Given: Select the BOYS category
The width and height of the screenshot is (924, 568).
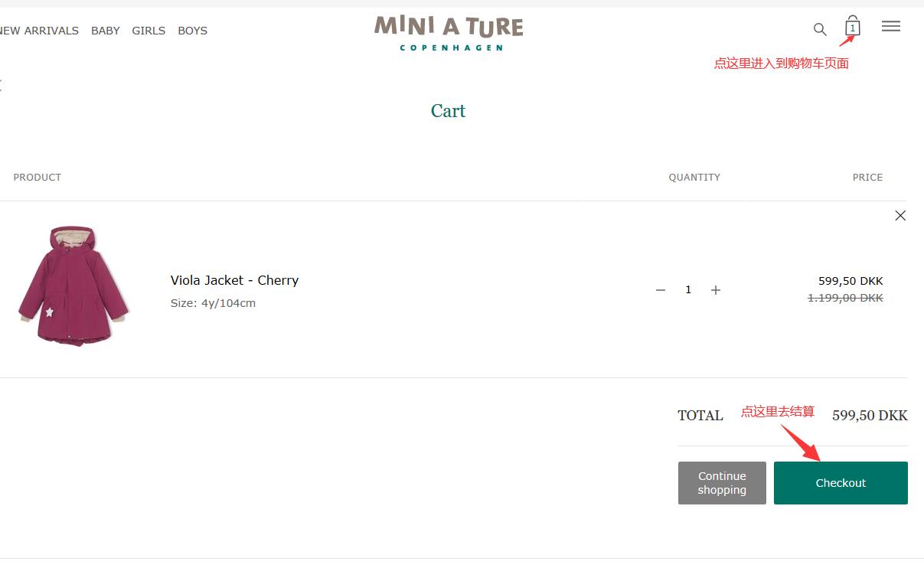Looking at the screenshot, I should pyautogui.click(x=192, y=31).
